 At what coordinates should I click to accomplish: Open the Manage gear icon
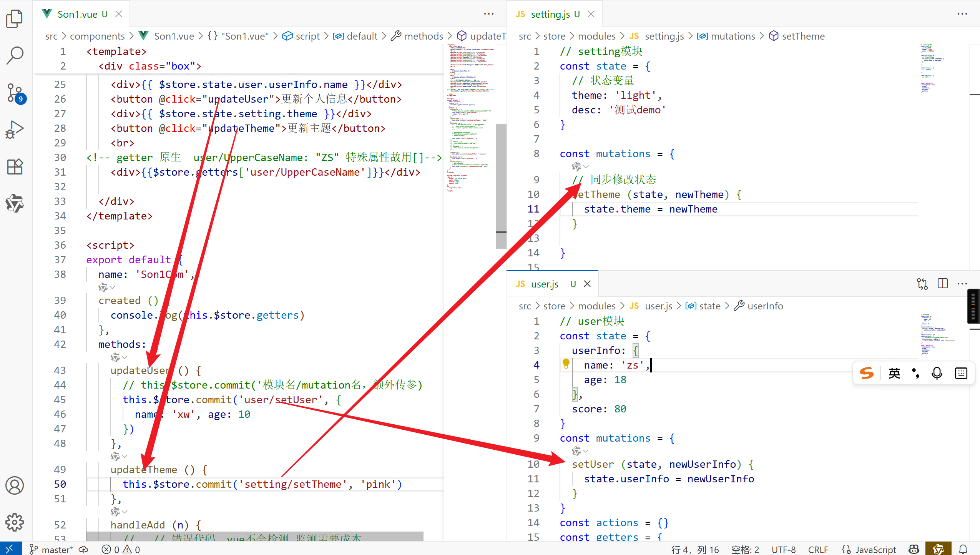pos(15,522)
